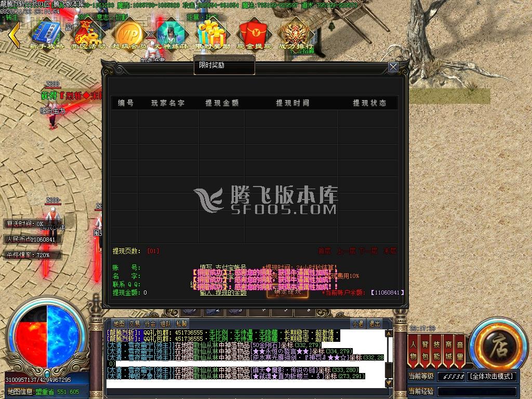The width and height of the screenshot is (532, 399).
Task: Click the 杀怪爆率: 720% label
Action: click(x=32, y=255)
